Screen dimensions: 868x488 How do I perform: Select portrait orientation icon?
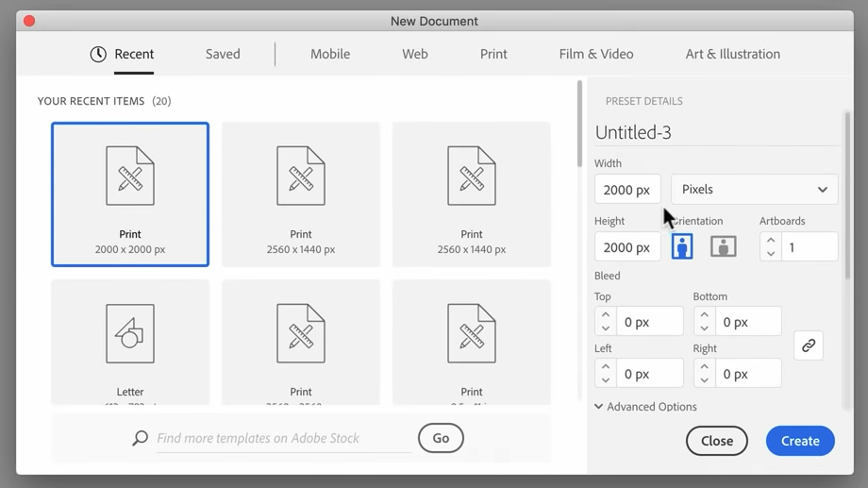pos(681,246)
